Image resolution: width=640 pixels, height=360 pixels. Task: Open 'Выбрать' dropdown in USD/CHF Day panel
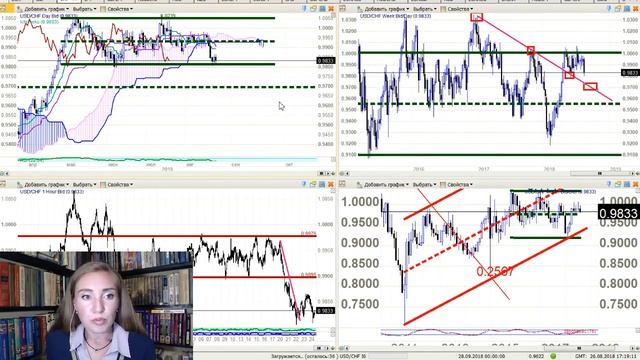(x=84, y=9)
